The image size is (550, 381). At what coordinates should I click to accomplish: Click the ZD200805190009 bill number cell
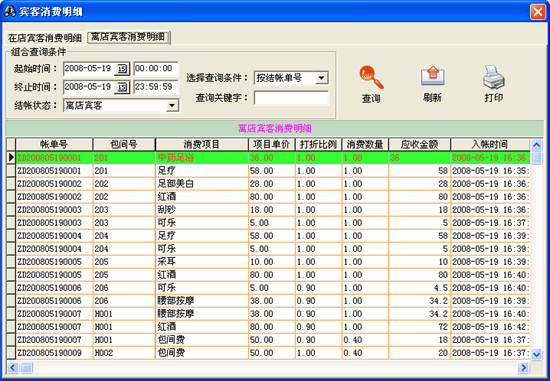(54, 352)
